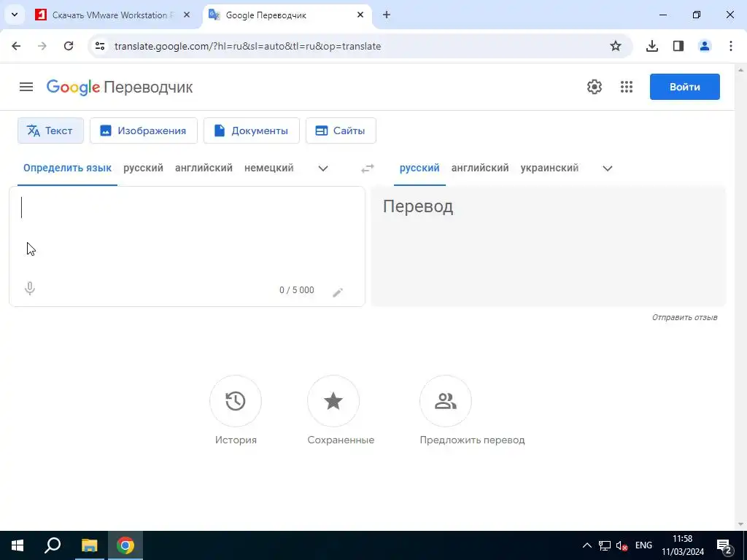Choose украинский as target language
This screenshot has width=747, height=560.
(550, 168)
